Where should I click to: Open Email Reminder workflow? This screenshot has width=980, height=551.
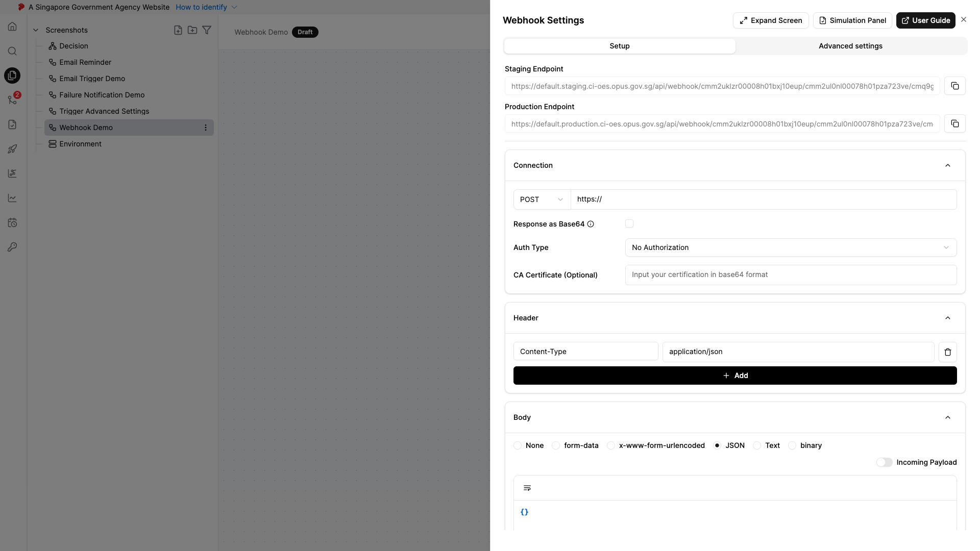(85, 62)
